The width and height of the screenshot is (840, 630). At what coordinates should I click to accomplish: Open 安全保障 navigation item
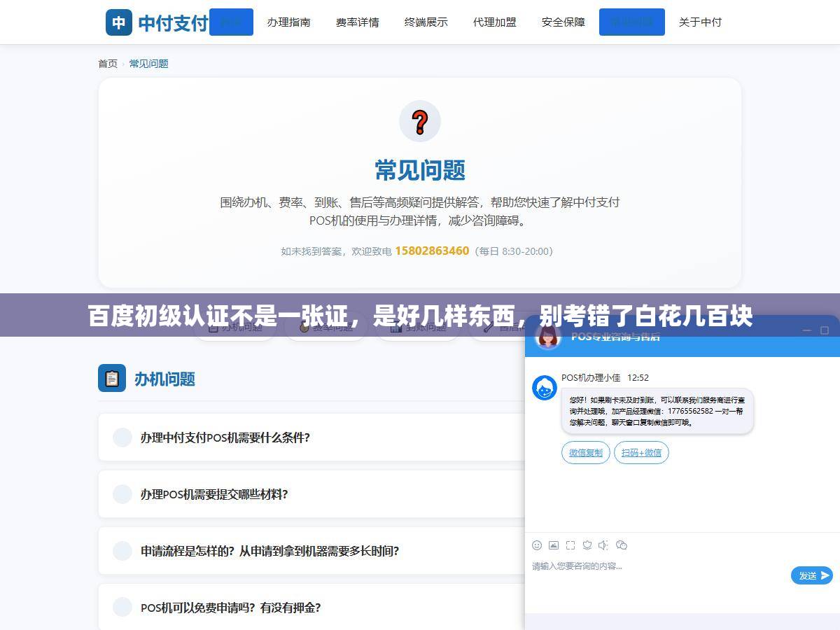(x=563, y=22)
